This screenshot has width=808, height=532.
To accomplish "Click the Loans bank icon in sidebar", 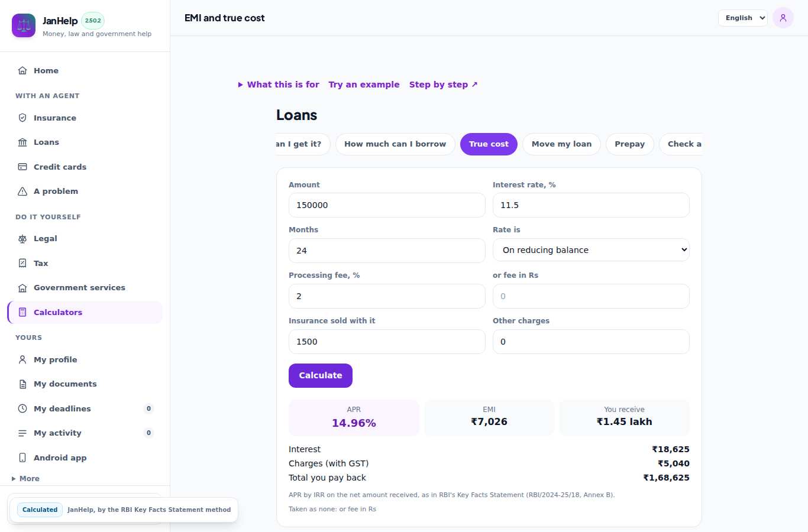I will pos(22,142).
